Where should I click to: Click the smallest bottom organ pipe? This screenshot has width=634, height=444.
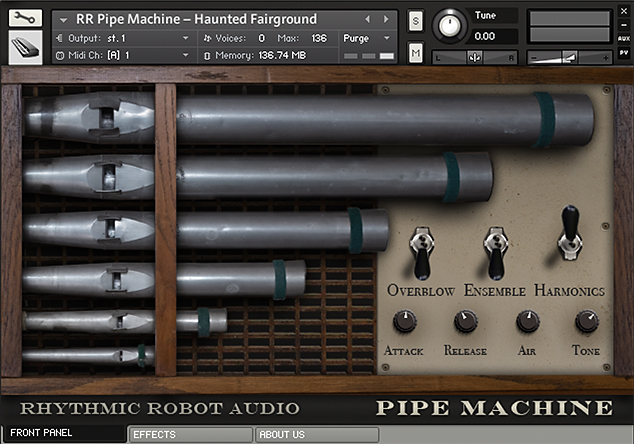click(89, 355)
